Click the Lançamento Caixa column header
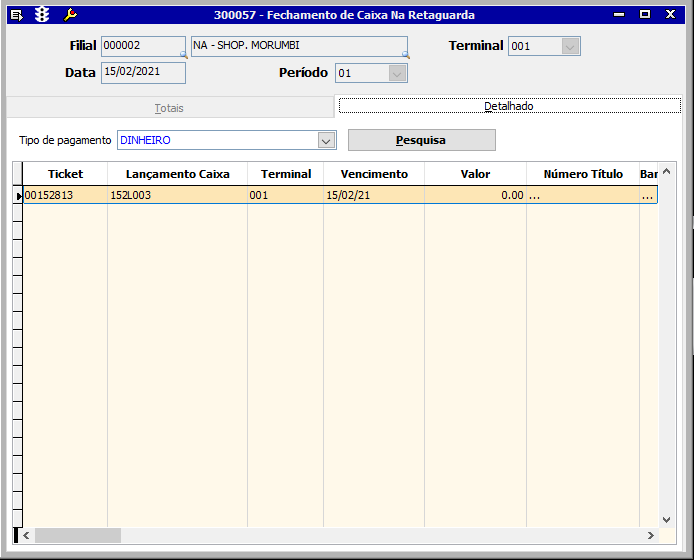The height and width of the screenshot is (560, 694). pyautogui.click(x=177, y=174)
